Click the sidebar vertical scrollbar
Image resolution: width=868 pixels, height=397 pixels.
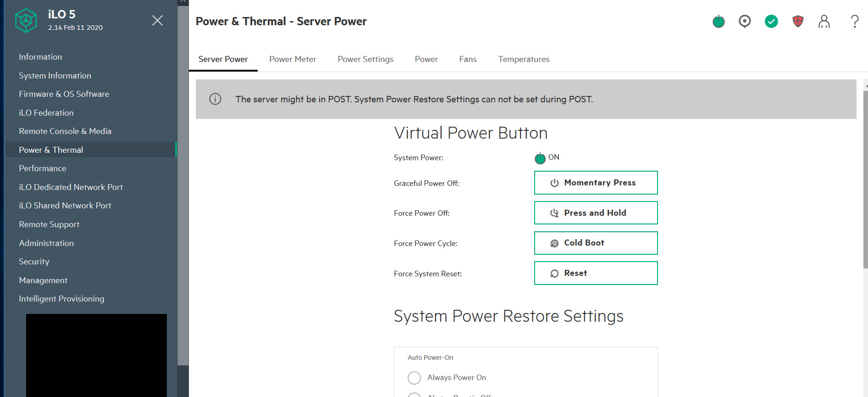coord(183,184)
